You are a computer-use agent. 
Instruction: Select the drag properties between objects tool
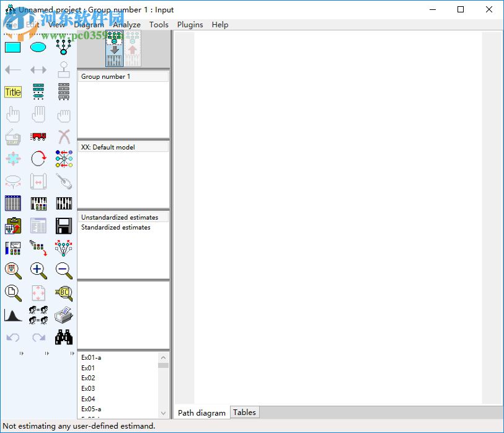pos(38,248)
